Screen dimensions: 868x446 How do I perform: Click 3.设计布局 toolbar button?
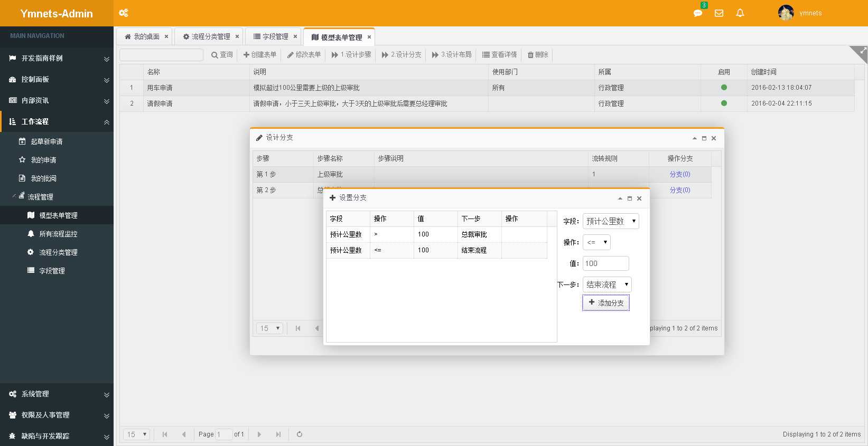pyautogui.click(x=452, y=55)
